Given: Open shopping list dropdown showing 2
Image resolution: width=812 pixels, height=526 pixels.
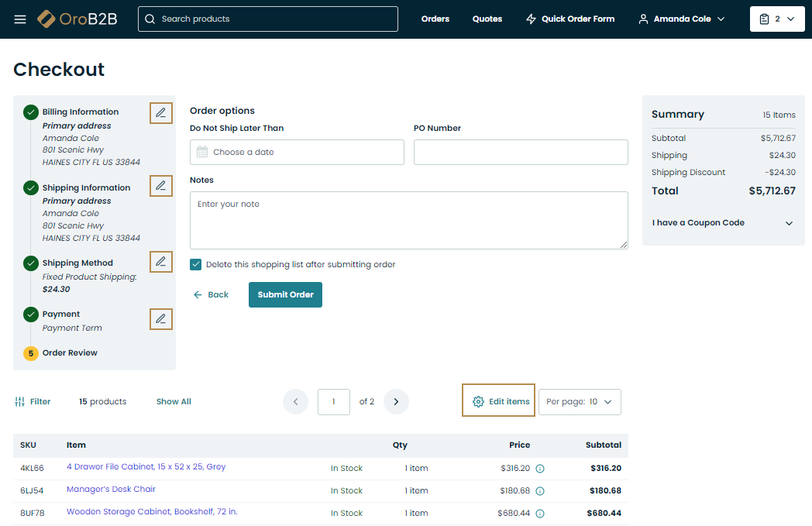Looking at the screenshot, I should tap(776, 19).
